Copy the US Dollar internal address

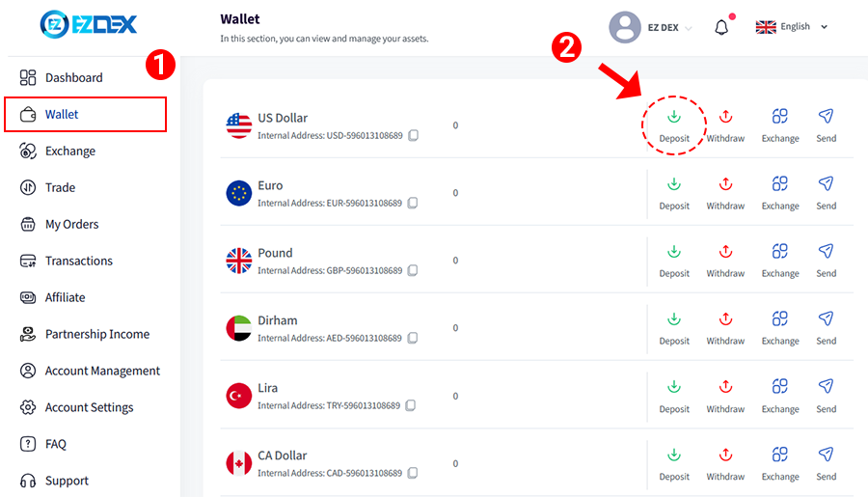pyautogui.click(x=413, y=135)
